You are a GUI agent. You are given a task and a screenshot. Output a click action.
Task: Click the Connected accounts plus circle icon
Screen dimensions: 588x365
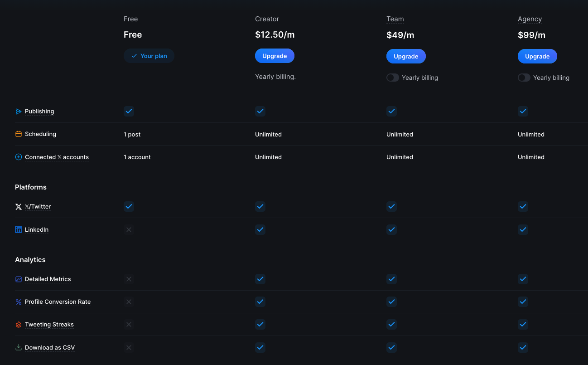pyautogui.click(x=19, y=157)
